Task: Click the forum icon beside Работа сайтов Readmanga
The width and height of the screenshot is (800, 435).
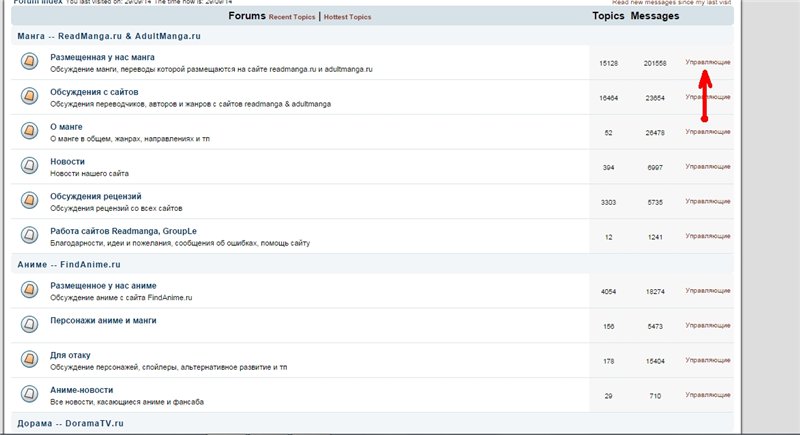Action: click(x=30, y=235)
